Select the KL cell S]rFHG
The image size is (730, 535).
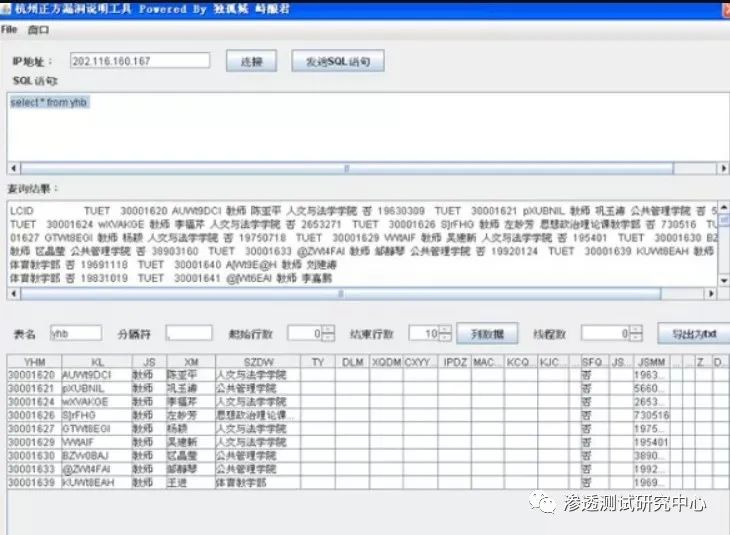pyautogui.click(x=97, y=415)
